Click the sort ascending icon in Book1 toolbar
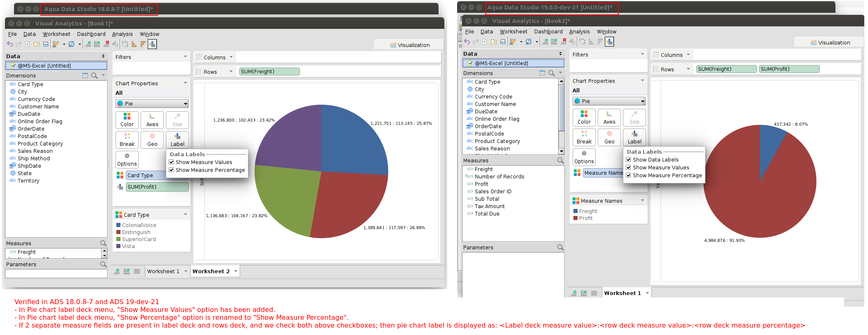868x335 pixels. tap(134, 44)
